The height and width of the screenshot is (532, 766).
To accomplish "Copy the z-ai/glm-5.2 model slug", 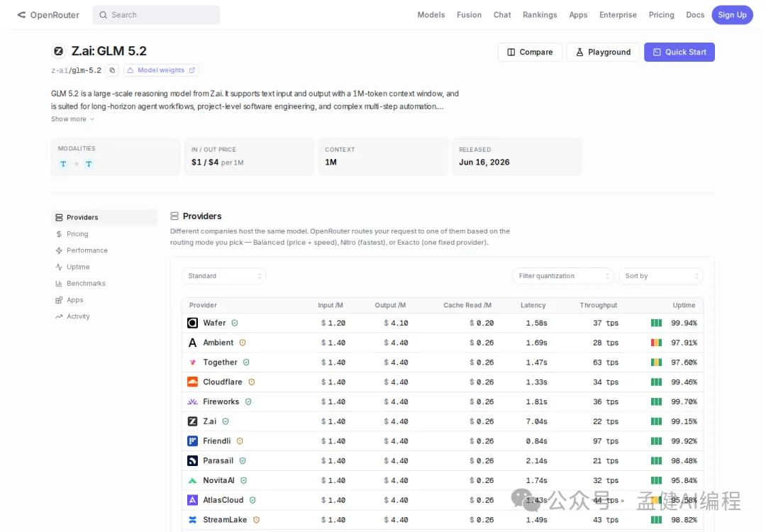I will [112, 70].
